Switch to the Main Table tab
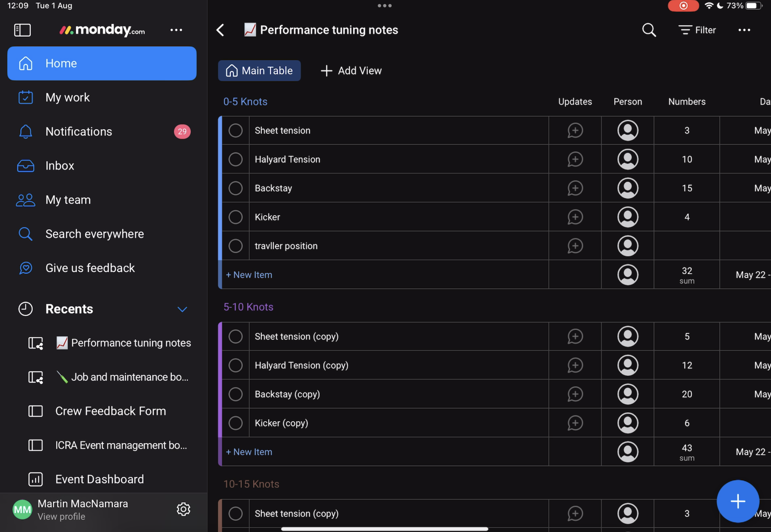The image size is (771, 532). click(x=259, y=71)
